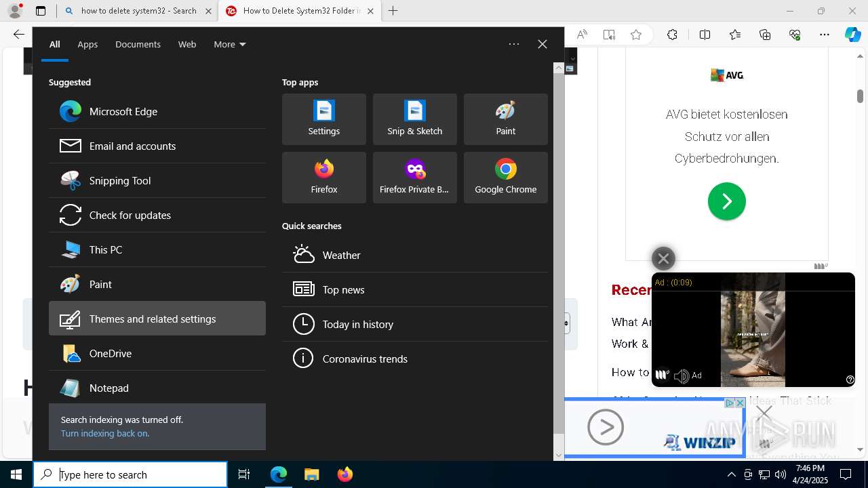The image size is (868, 488).
Task: Open Edge tab actions menu
Action: (41, 11)
